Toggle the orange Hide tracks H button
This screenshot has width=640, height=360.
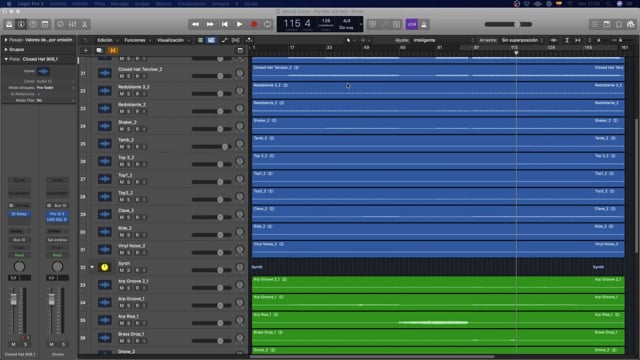[x=113, y=50]
